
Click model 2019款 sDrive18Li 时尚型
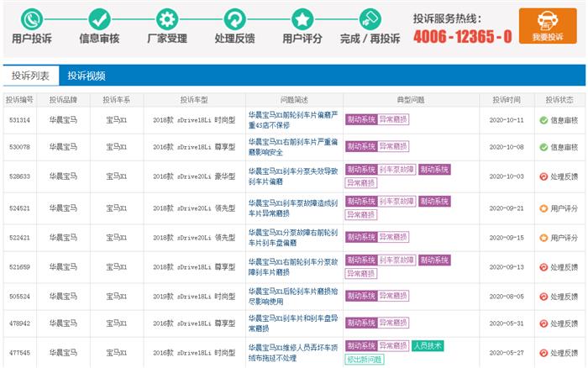click(194, 297)
